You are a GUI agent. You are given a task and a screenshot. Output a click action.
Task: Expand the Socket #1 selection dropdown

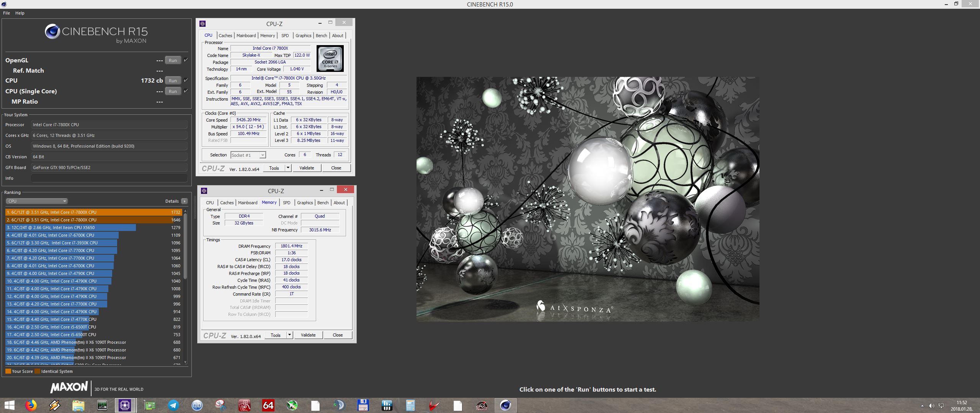[x=263, y=155]
